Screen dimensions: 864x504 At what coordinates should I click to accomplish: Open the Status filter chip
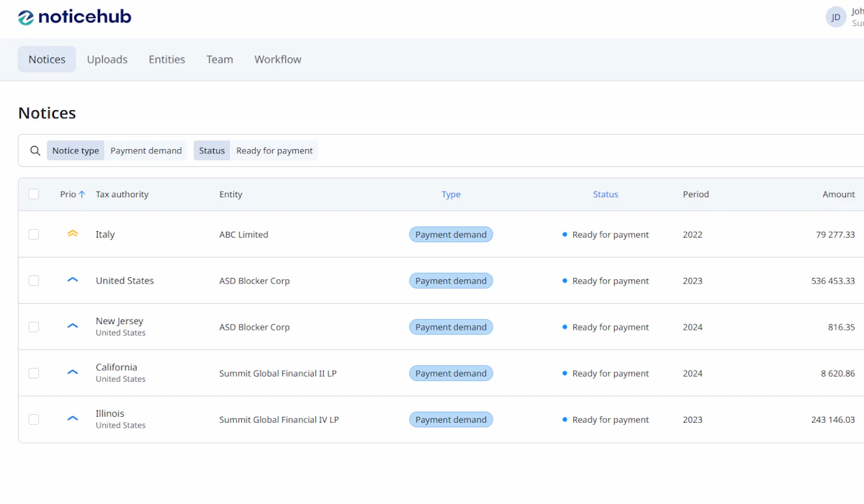pos(212,150)
